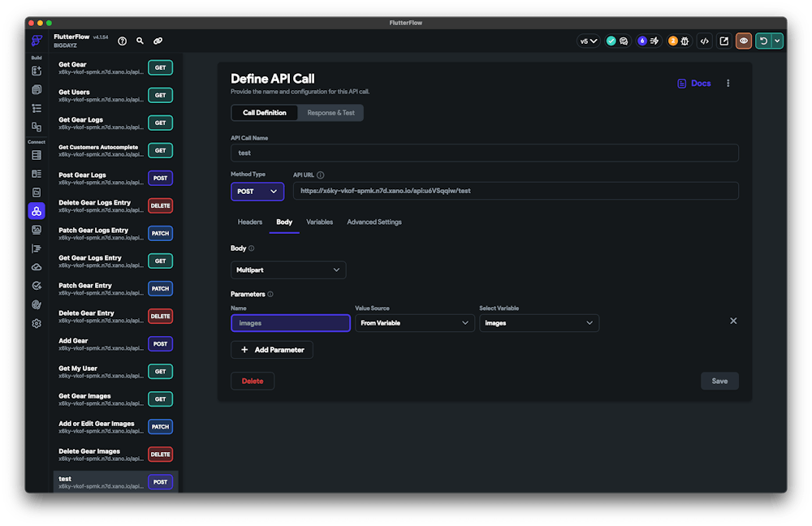Open the View Code icon
812x526 pixels.
tap(705, 41)
